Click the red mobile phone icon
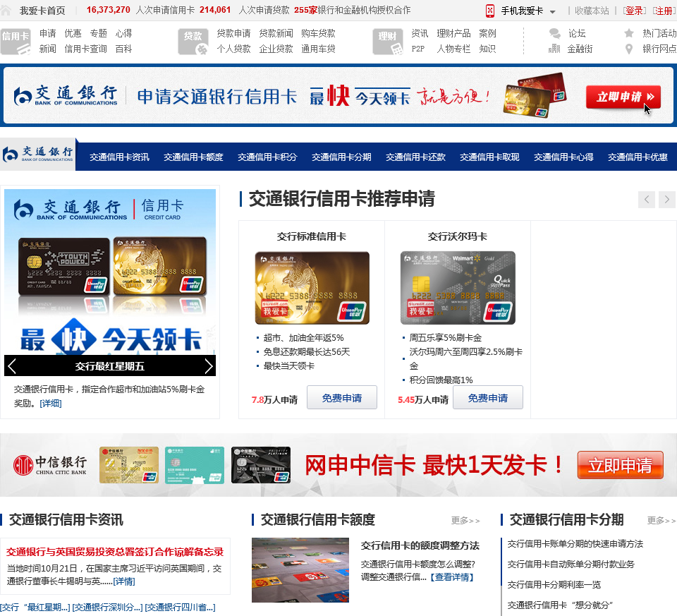The width and height of the screenshot is (677, 616). (x=489, y=11)
